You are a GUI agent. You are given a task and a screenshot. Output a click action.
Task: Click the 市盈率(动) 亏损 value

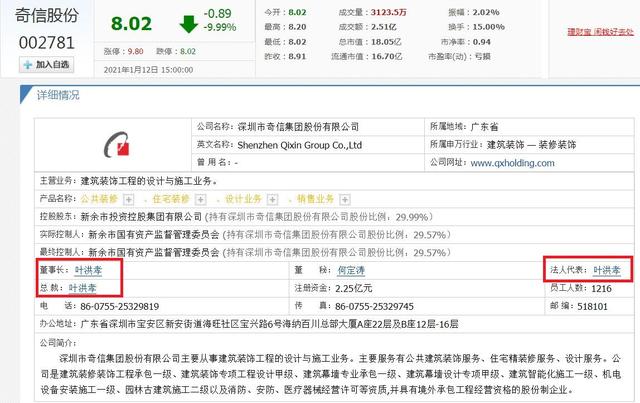482,56
